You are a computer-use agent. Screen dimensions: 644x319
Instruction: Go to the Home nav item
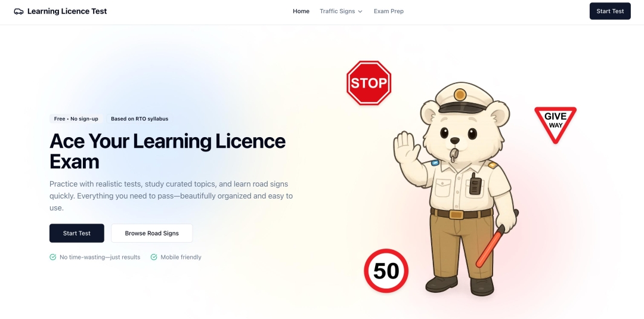coord(301,11)
